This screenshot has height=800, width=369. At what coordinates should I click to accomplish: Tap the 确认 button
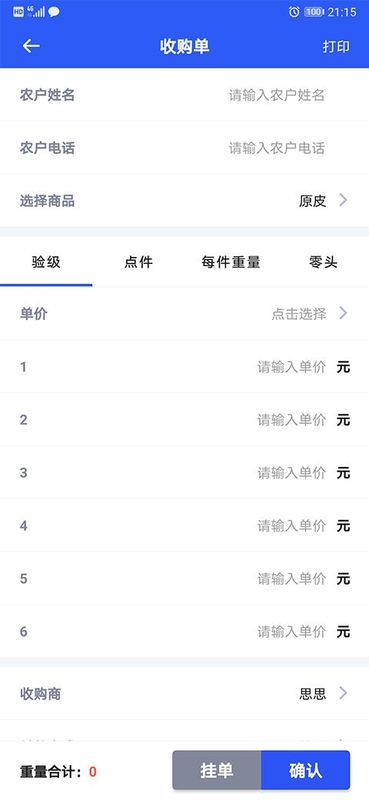[306, 770]
